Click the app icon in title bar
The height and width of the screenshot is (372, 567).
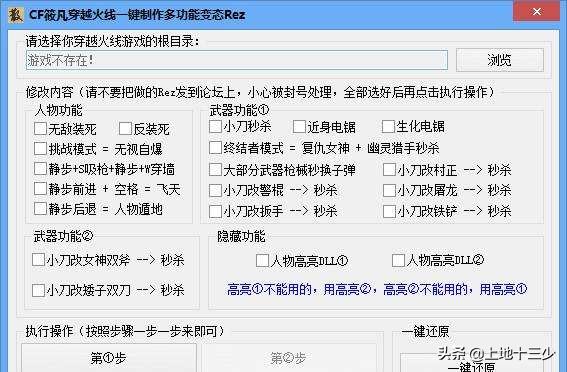click(16, 15)
